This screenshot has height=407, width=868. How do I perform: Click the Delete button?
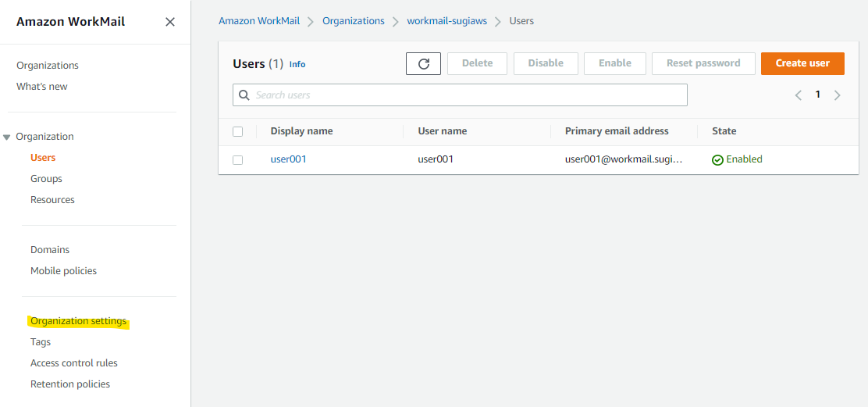point(477,63)
